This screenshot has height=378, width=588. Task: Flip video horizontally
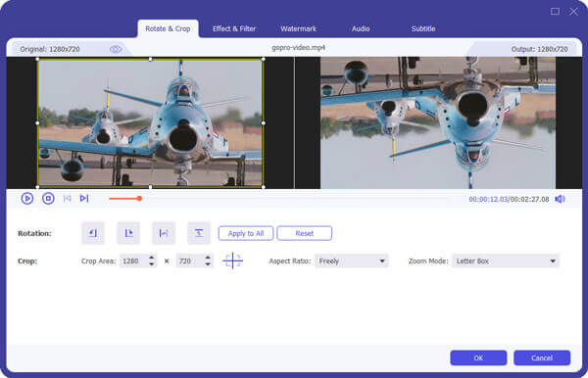tap(164, 233)
